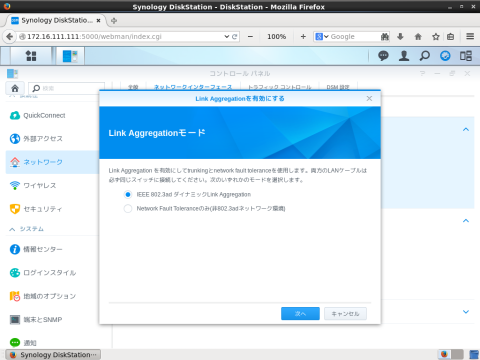480x360 pixels.
Task: Open Control Panel help question mark
Action: [x=422, y=73]
